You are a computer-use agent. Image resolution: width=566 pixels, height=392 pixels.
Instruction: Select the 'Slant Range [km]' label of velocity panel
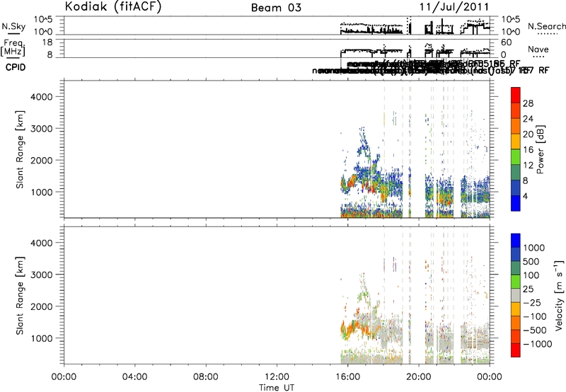pyautogui.click(x=20, y=295)
